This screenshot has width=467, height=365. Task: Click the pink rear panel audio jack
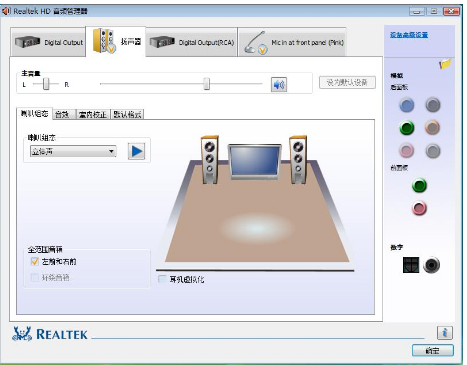[407, 151]
